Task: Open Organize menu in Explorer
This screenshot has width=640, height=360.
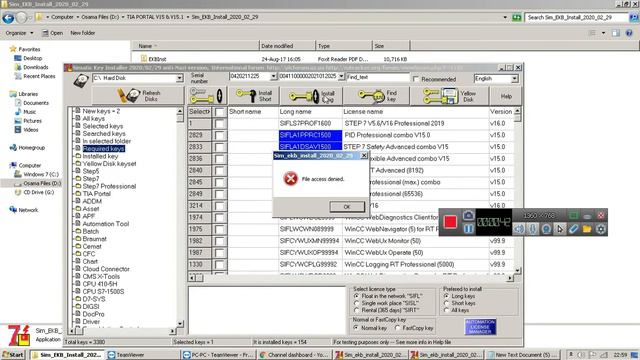Action: point(19,33)
